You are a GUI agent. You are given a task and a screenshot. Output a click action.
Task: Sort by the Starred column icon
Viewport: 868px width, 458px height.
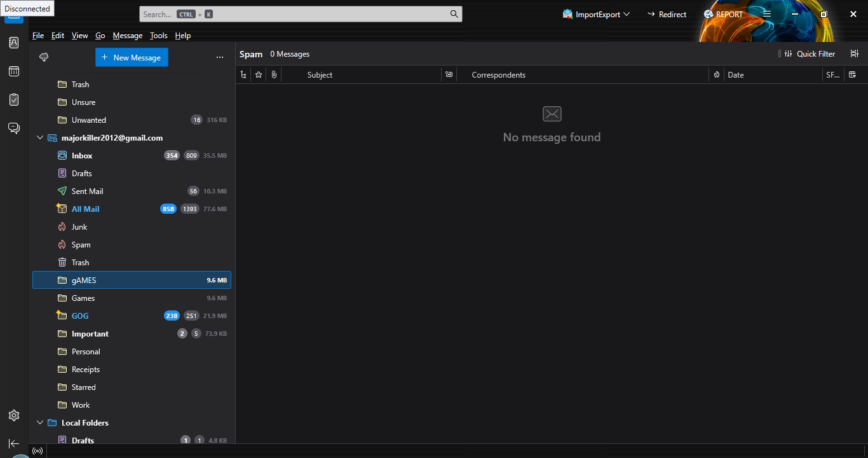coord(259,75)
